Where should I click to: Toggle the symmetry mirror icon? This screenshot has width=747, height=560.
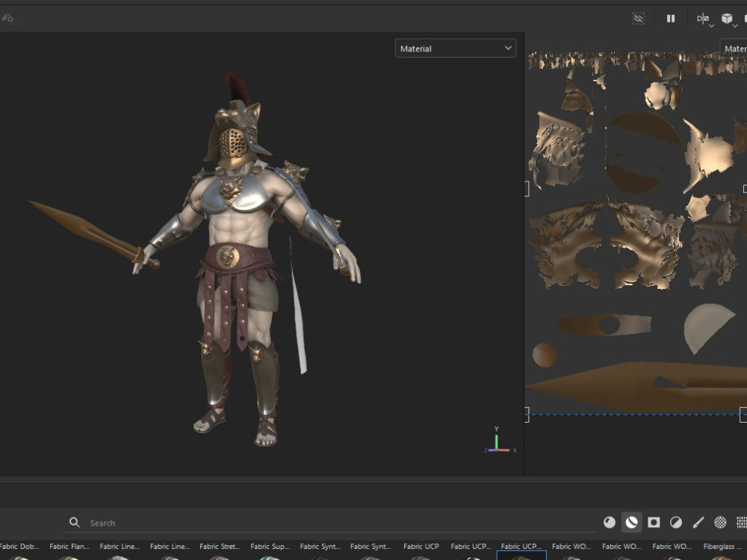[x=702, y=19]
